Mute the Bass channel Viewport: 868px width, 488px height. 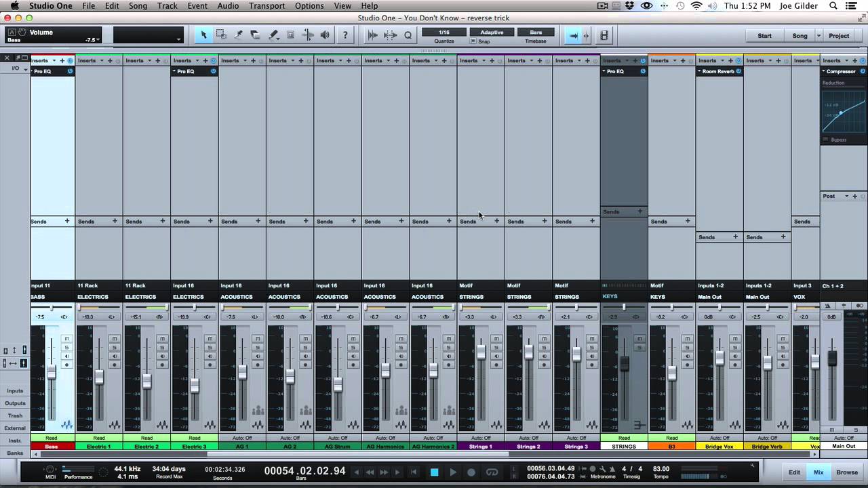click(x=66, y=339)
